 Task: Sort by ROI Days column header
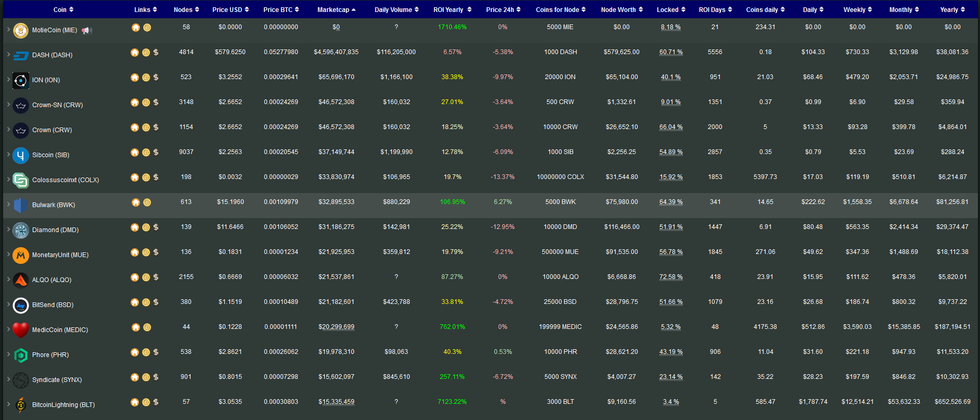716,9
